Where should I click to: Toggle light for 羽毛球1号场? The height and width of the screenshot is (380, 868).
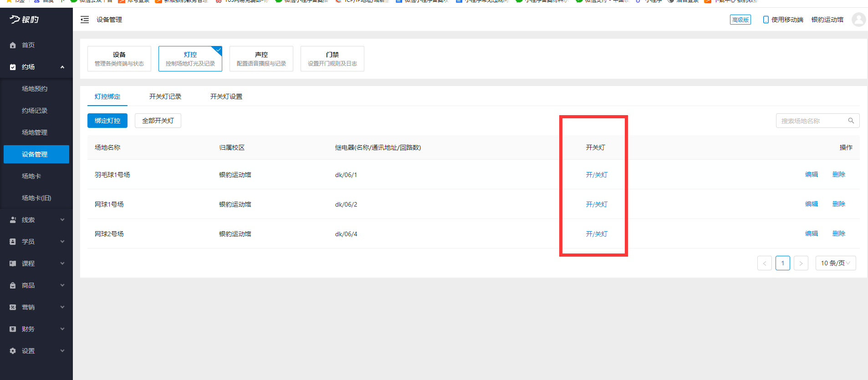[x=596, y=175]
